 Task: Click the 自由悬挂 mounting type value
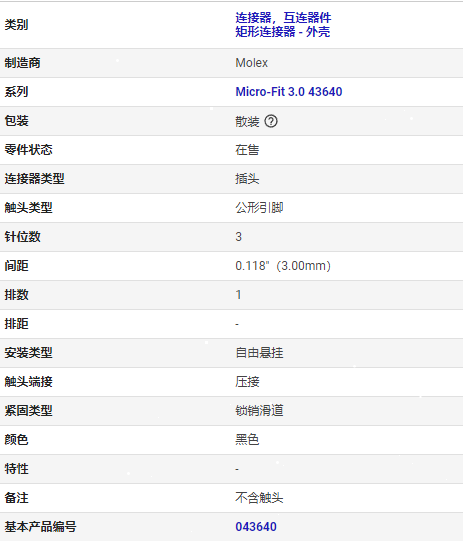point(259,353)
